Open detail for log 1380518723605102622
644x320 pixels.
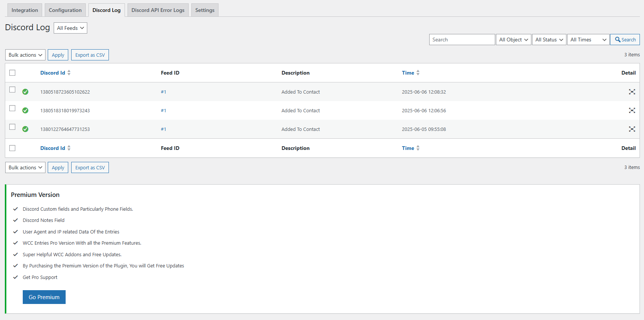click(x=632, y=92)
